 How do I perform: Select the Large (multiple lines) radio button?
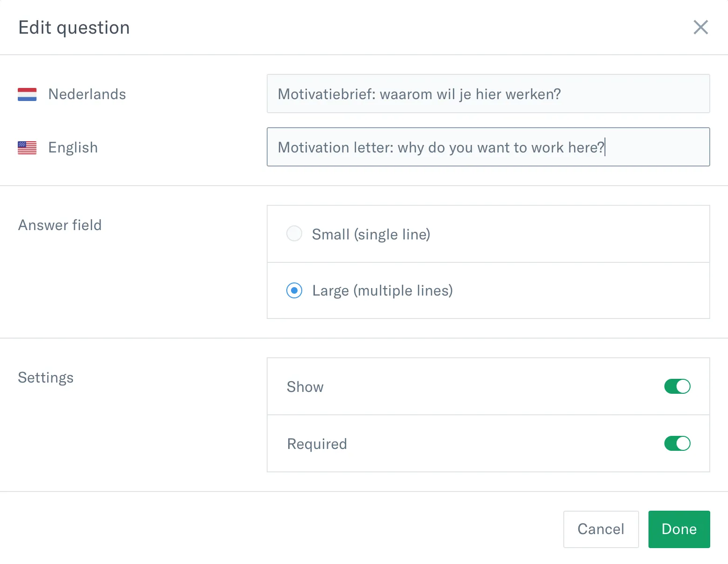[x=294, y=290]
